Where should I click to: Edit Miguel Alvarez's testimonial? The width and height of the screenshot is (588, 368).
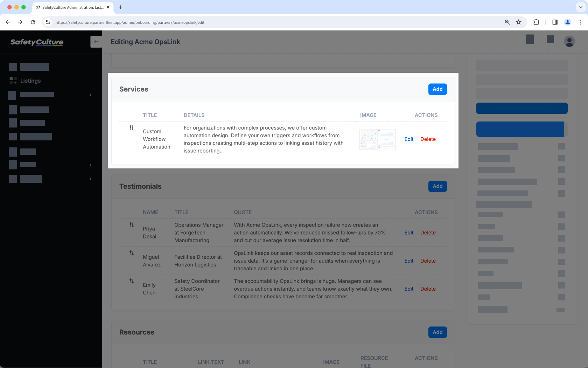click(409, 261)
